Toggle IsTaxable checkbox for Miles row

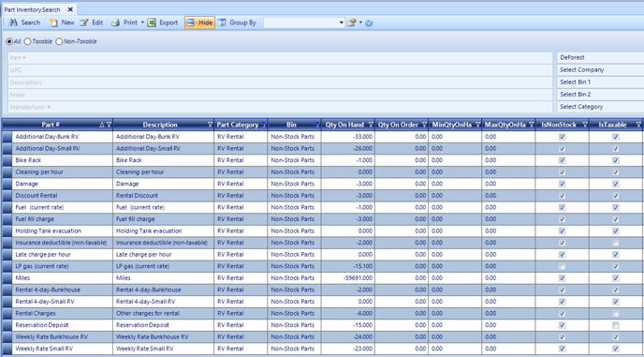pos(616,278)
